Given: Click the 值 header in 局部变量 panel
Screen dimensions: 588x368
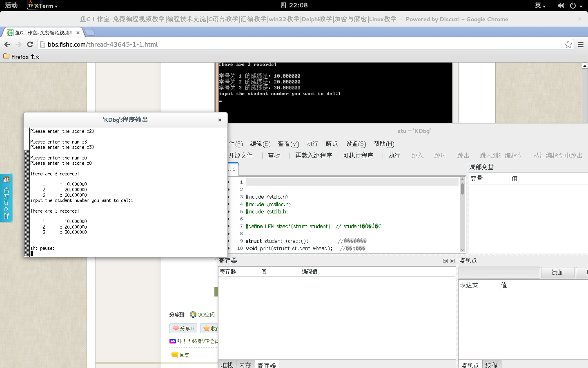Looking at the screenshot, I should (549, 179).
